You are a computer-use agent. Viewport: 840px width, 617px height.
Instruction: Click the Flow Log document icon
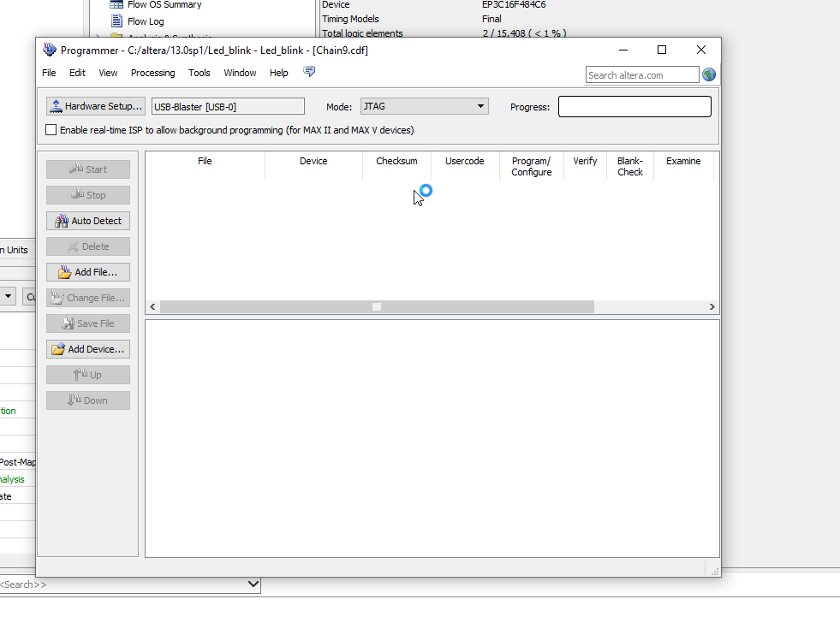116,21
